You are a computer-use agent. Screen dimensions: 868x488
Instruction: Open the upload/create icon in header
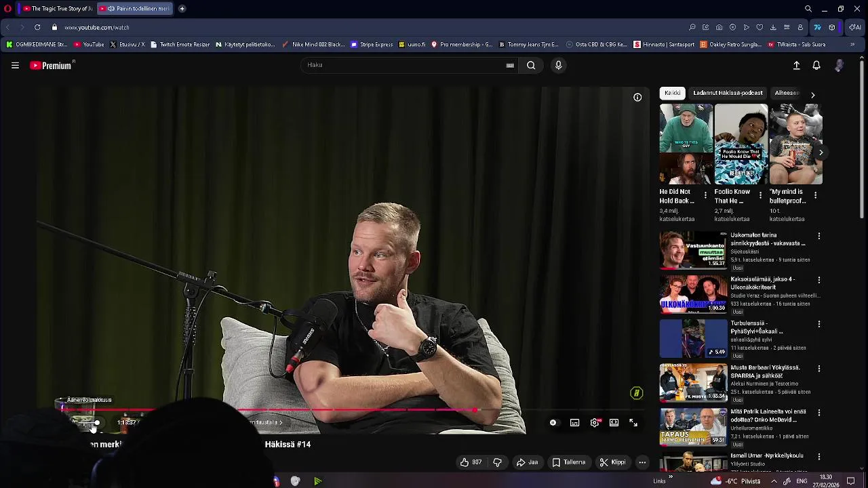tap(797, 65)
